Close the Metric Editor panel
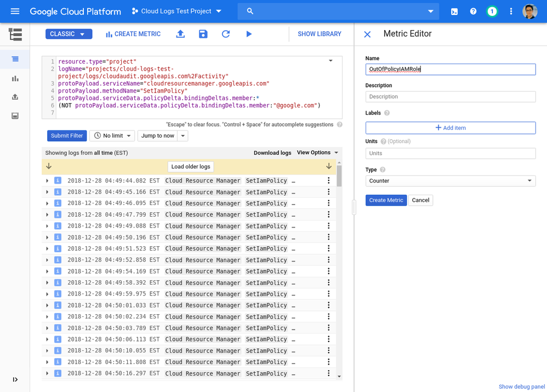Image resolution: width=547 pixels, height=392 pixels. (x=367, y=34)
